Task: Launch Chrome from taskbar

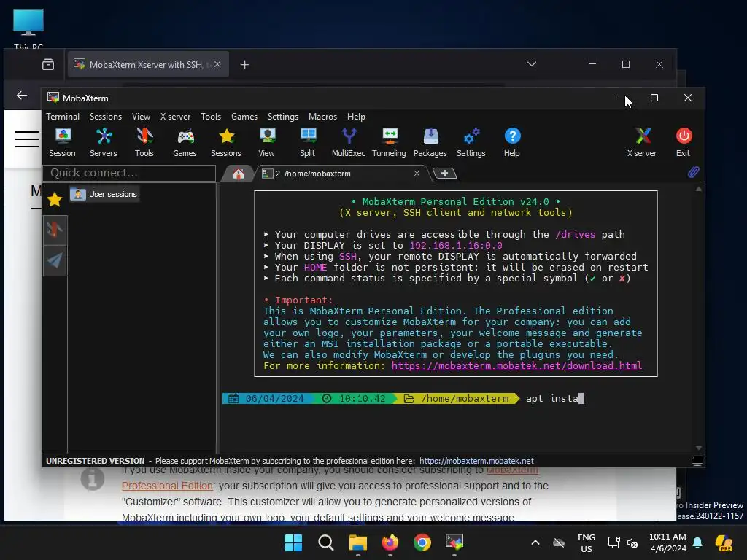Action: click(x=422, y=542)
